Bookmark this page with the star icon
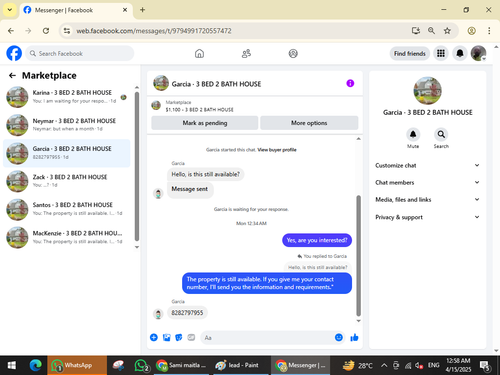This screenshot has width=500, height=375. click(x=447, y=31)
